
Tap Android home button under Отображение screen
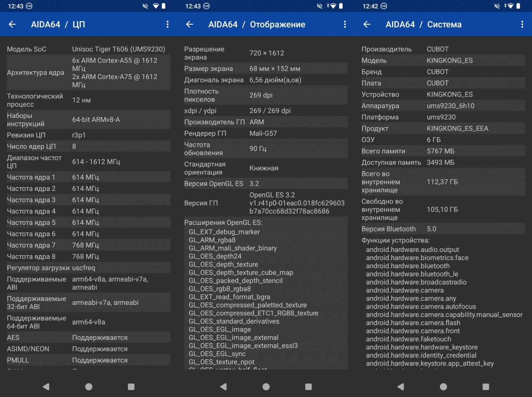pyautogui.click(x=266, y=386)
